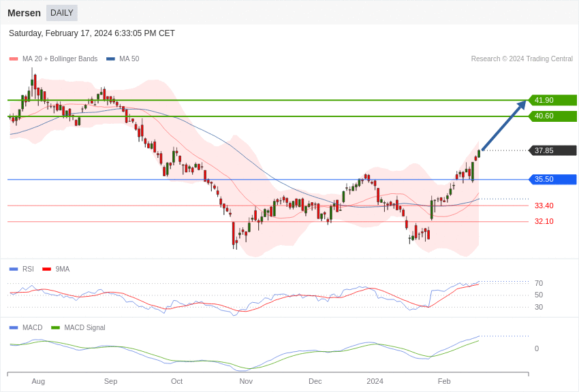Click the red 9MA legend icon
Image resolution: width=579 pixels, height=392 pixels.
click(46, 269)
